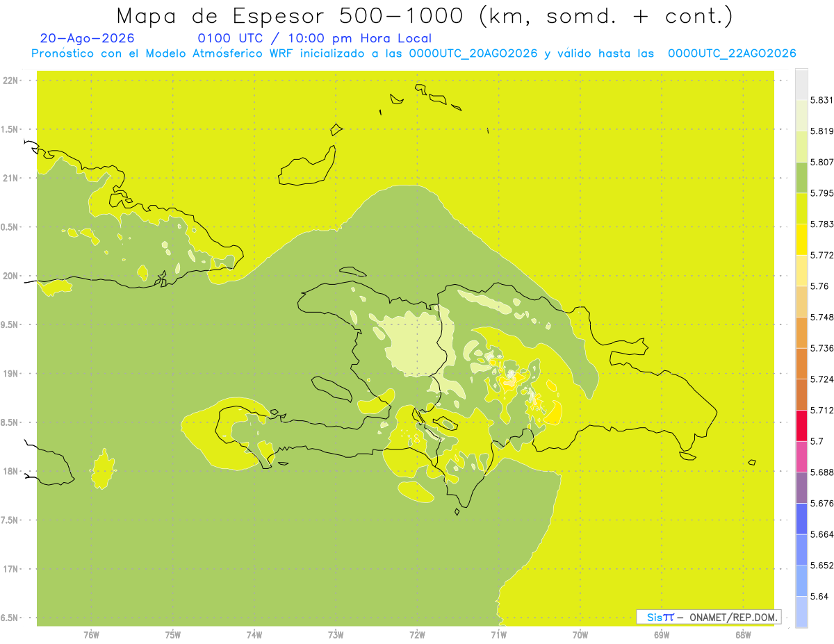Click the green legend swatch between 5.795 and 5.807

click(801, 177)
